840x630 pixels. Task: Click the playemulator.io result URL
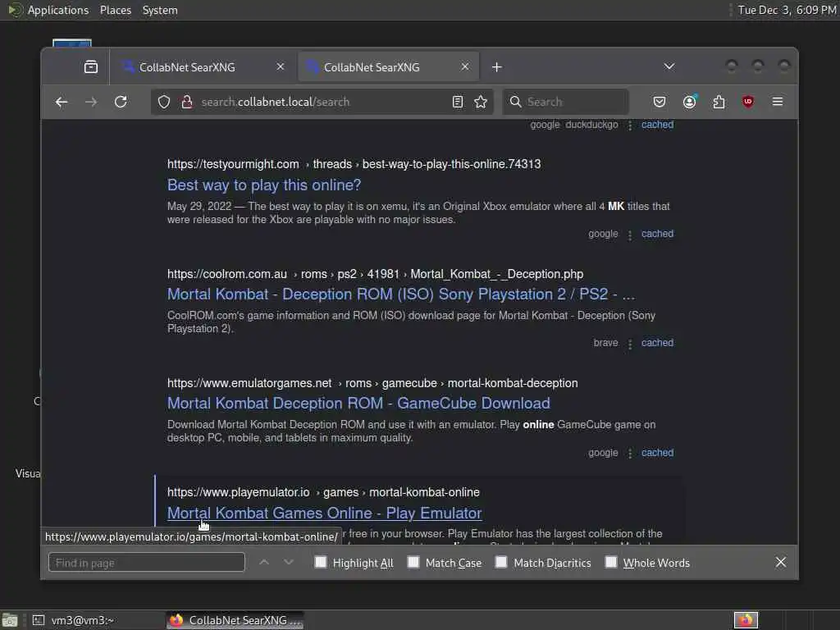tap(323, 492)
